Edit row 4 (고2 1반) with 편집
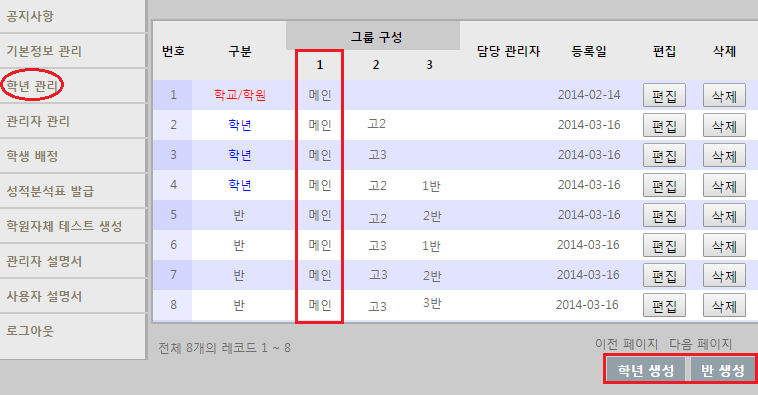 [664, 185]
